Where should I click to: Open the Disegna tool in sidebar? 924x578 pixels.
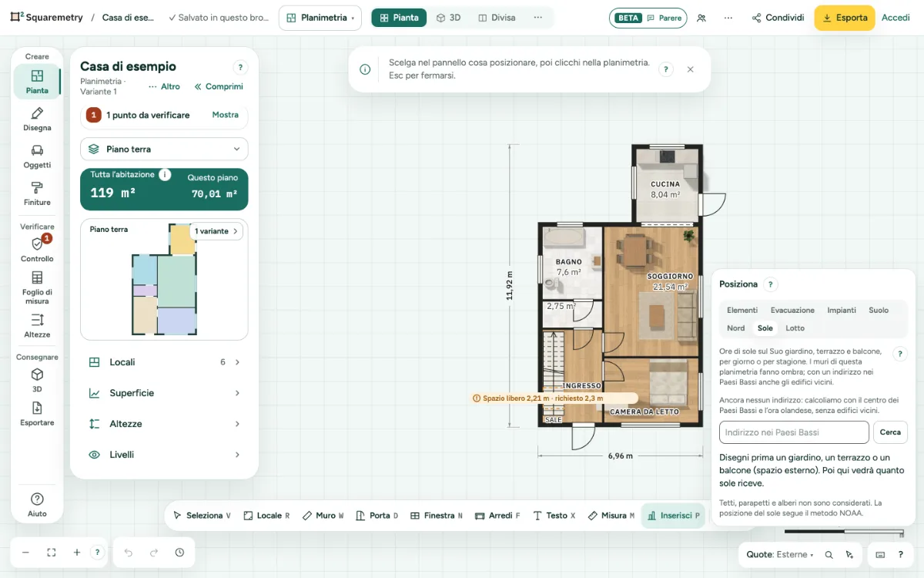pos(37,119)
